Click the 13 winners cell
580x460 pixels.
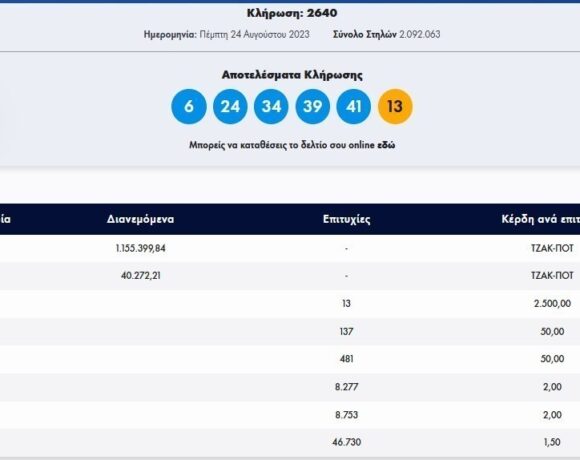pyautogui.click(x=346, y=304)
